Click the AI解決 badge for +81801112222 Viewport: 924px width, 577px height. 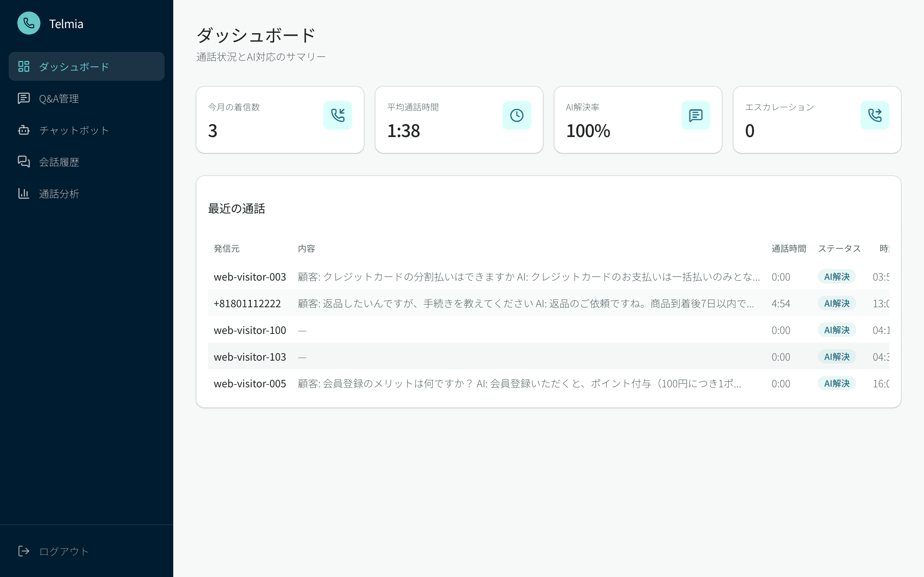pos(836,303)
